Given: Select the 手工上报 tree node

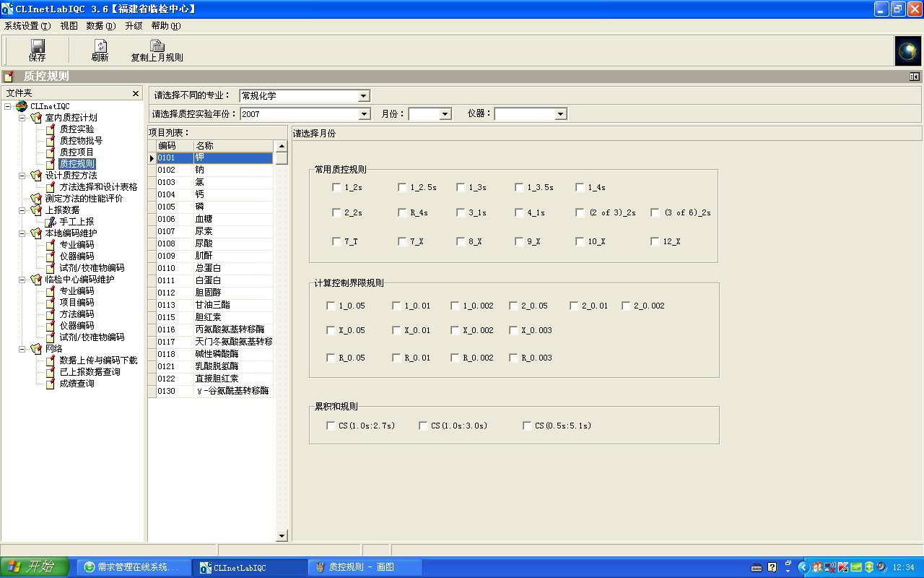Looking at the screenshot, I should 77,222.
